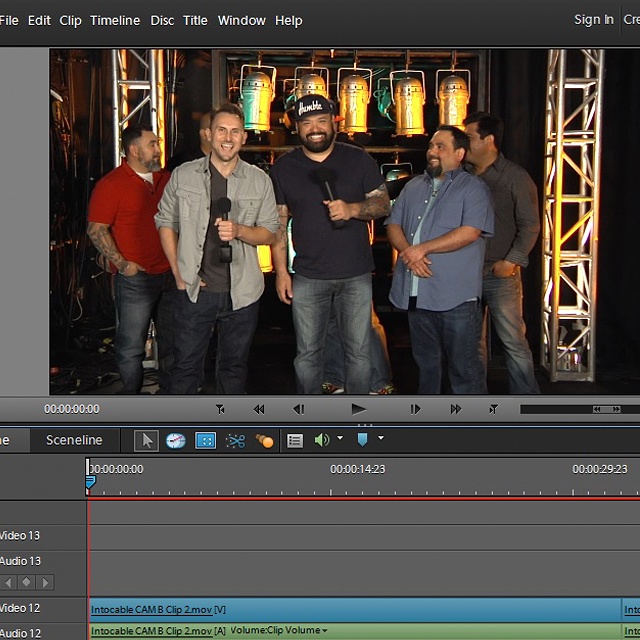Click the blue marker icon

click(362, 440)
